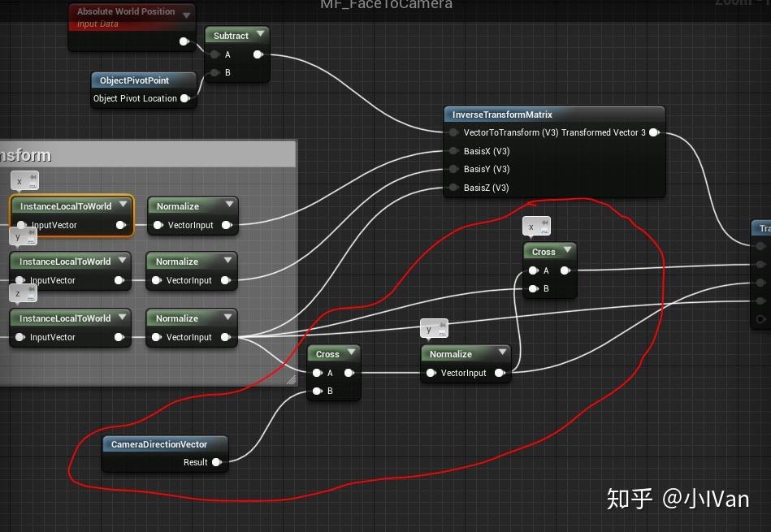The image size is (771, 532).
Task: Click the comment box resize handle corner
Action: point(291,378)
